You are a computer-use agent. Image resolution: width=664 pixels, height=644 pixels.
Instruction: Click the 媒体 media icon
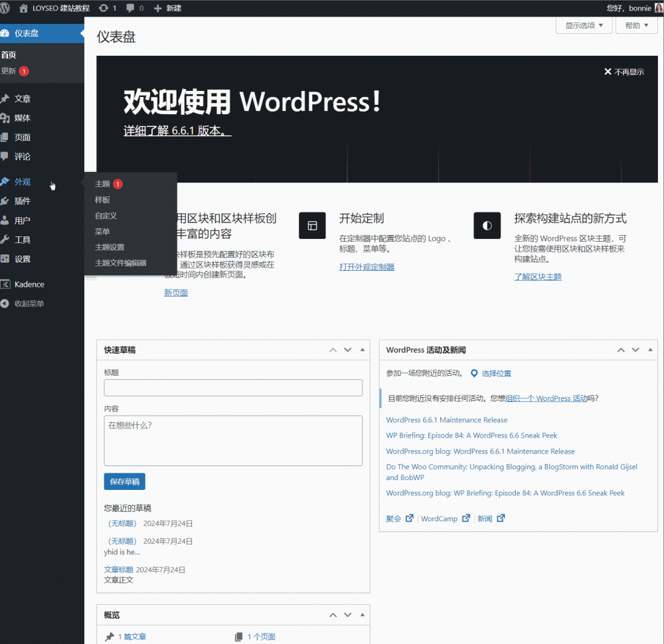pos(5,118)
